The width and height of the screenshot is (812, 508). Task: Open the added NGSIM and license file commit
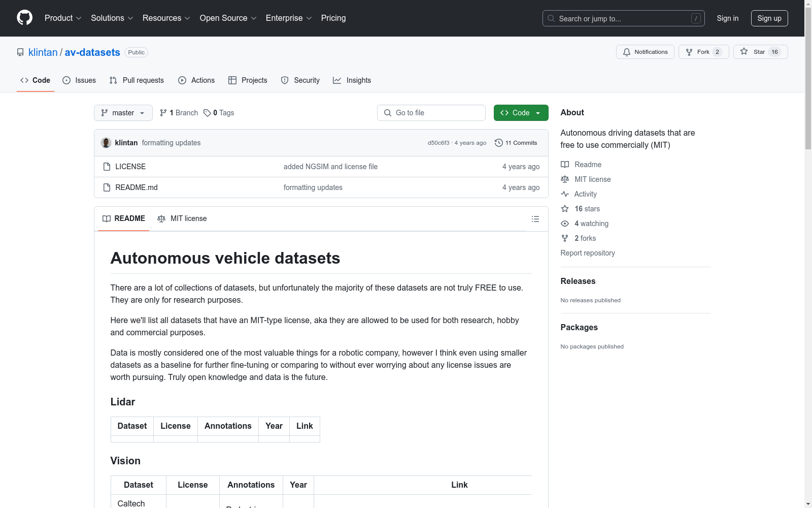330,167
